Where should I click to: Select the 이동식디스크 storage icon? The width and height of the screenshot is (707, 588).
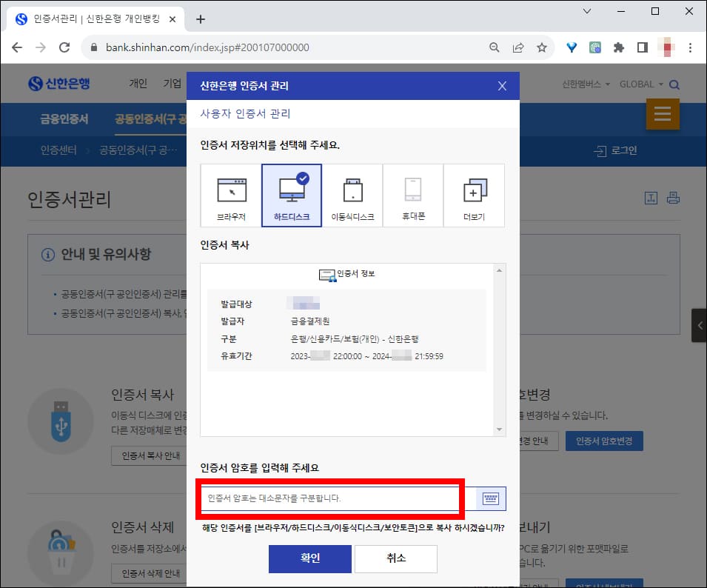tap(352, 195)
